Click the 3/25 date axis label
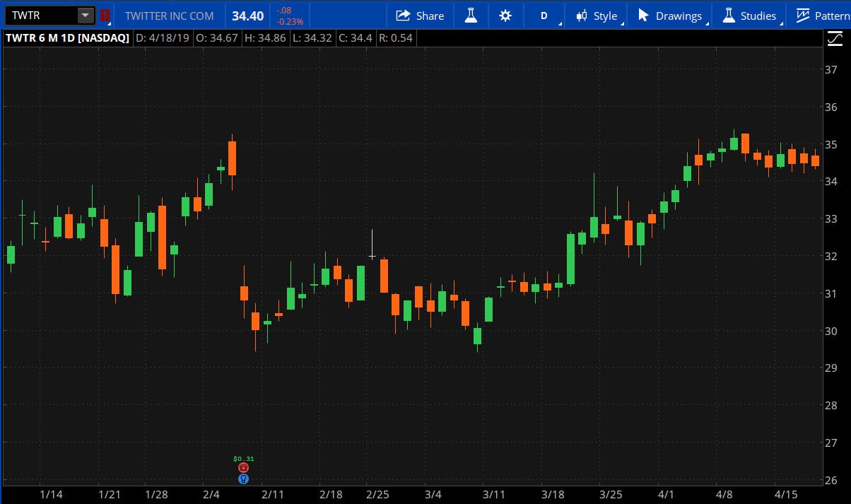Viewport: 851px width, 504px height. [x=610, y=495]
